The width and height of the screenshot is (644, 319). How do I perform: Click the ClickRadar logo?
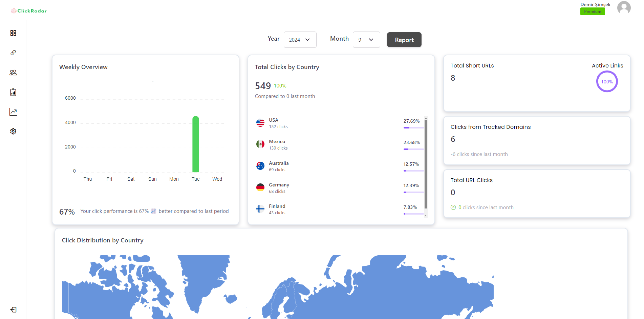click(x=29, y=11)
